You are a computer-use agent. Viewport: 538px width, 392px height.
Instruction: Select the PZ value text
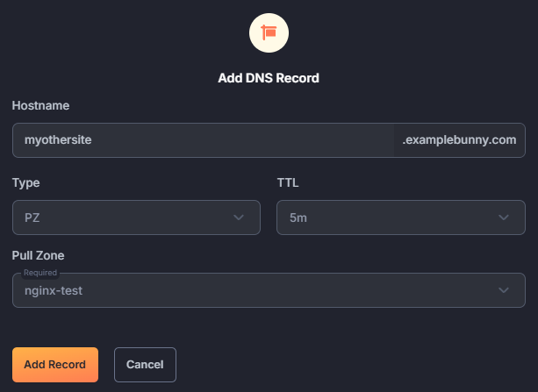32,217
